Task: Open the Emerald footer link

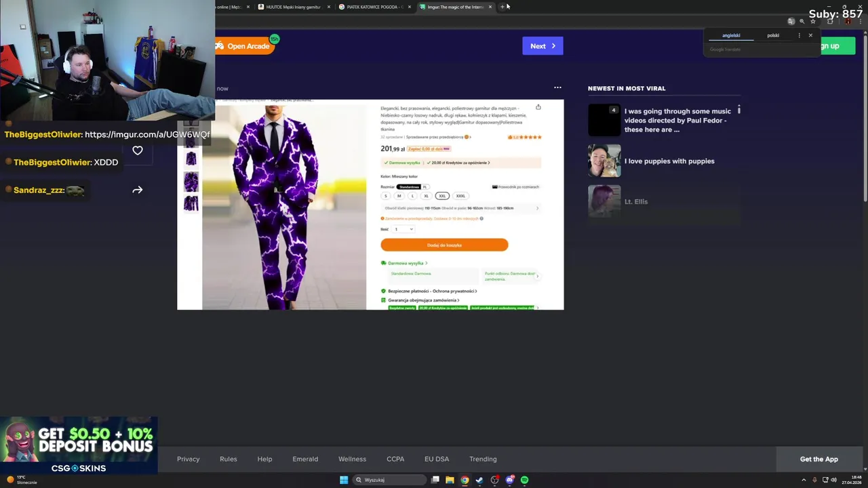Action: [305, 459]
